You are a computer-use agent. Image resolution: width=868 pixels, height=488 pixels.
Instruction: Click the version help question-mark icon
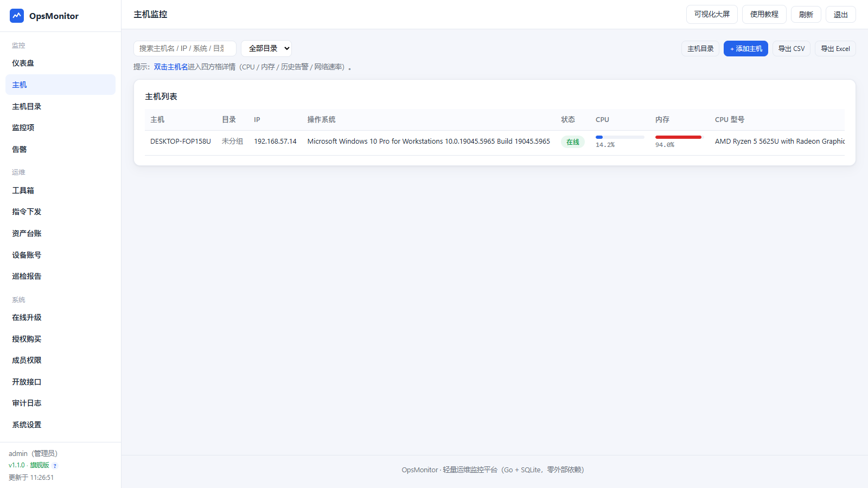(x=55, y=466)
